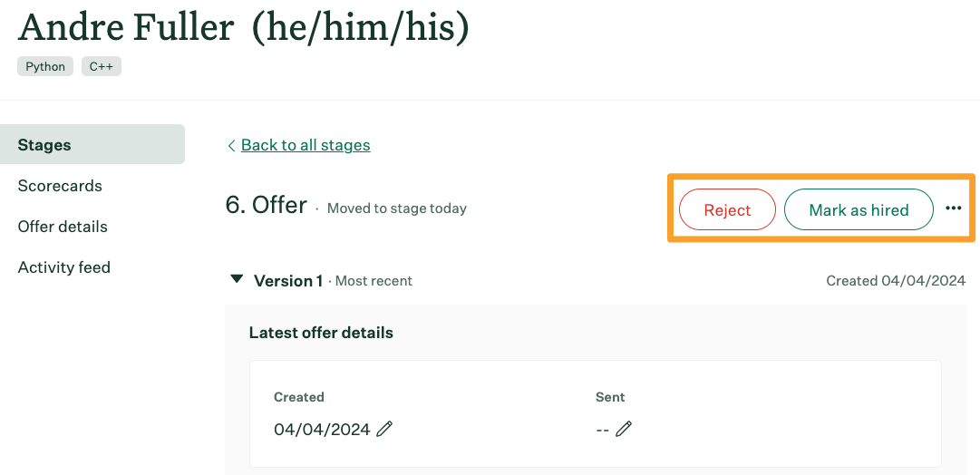Reject the candidate with the Reject button
Viewport: 980px width, 475px height.
[x=727, y=209]
